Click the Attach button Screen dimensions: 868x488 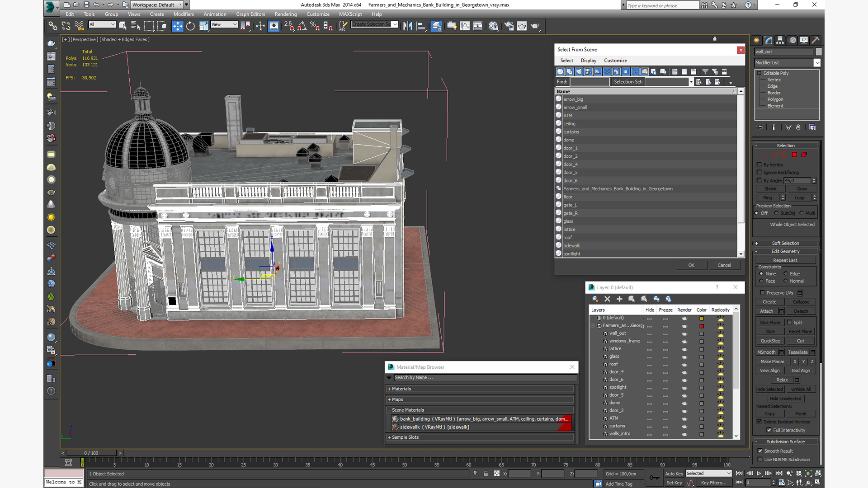tap(766, 311)
